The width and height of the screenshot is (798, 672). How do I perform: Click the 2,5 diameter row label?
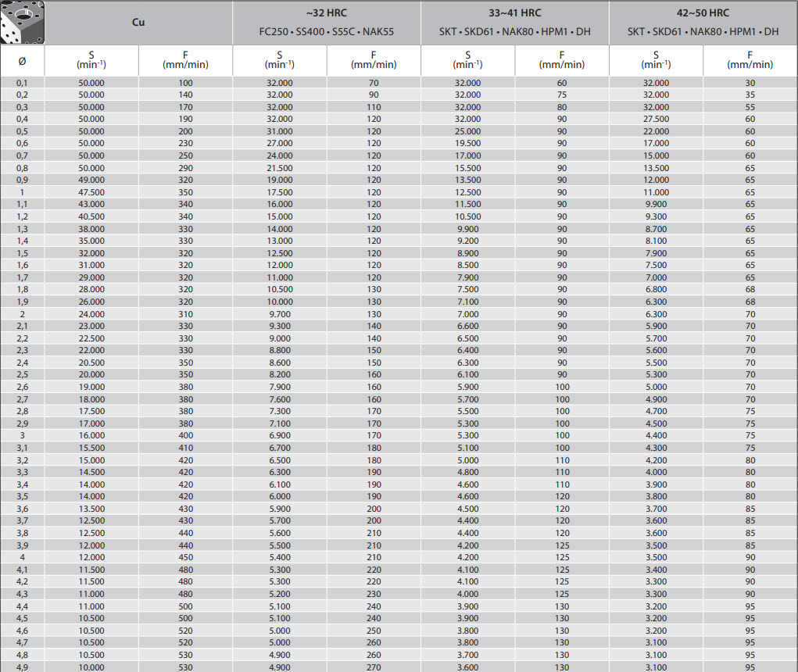point(22,375)
